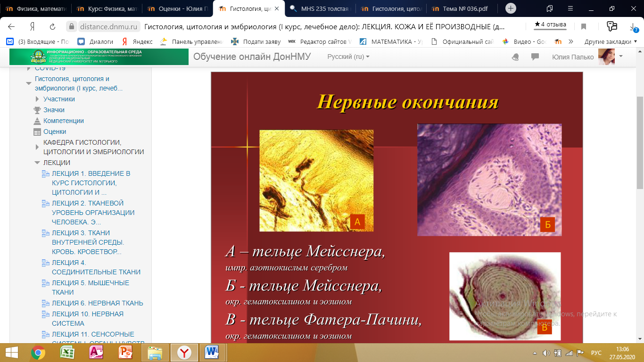Screen dimensions: 644x362
Task: Open Оценки in the course navigation
Action: [55, 132]
